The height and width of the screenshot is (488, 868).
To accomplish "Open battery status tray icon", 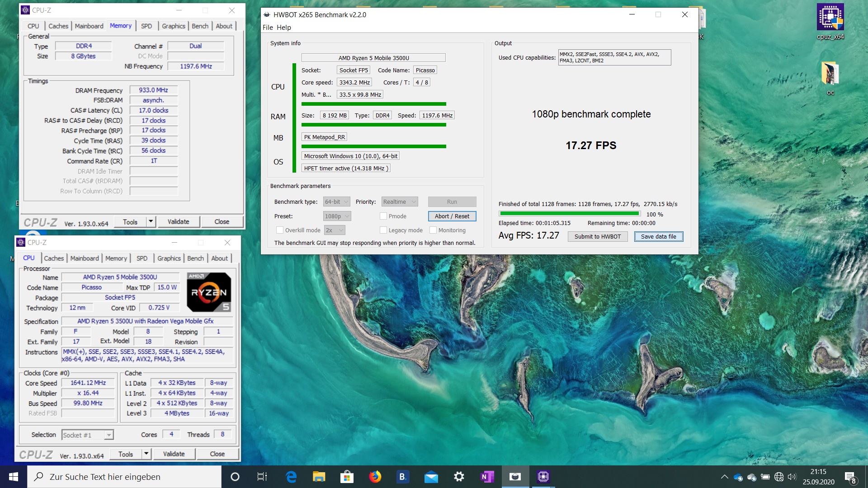I will (765, 477).
